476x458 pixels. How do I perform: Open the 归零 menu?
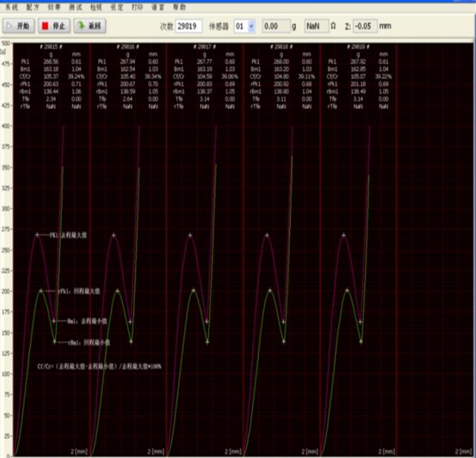(x=54, y=7)
